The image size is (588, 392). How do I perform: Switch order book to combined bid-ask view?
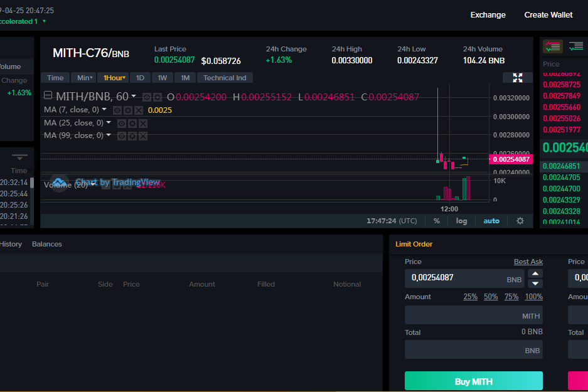553,46
